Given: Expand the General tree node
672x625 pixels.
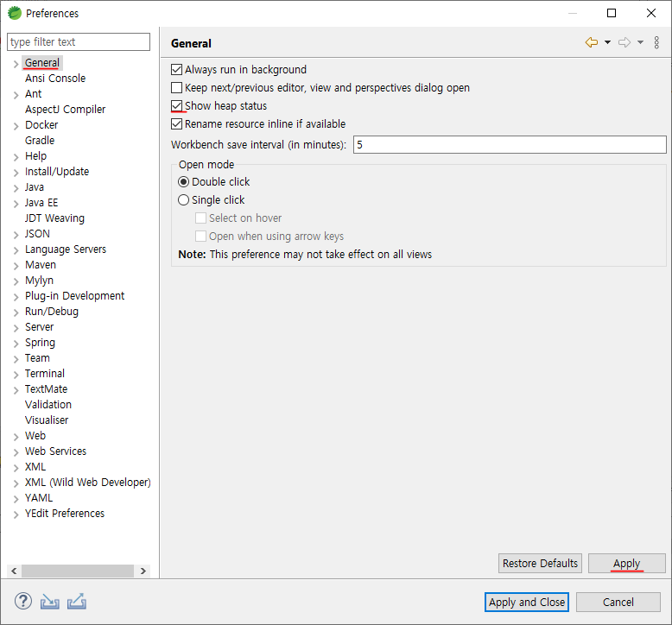Looking at the screenshot, I should click(x=16, y=64).
